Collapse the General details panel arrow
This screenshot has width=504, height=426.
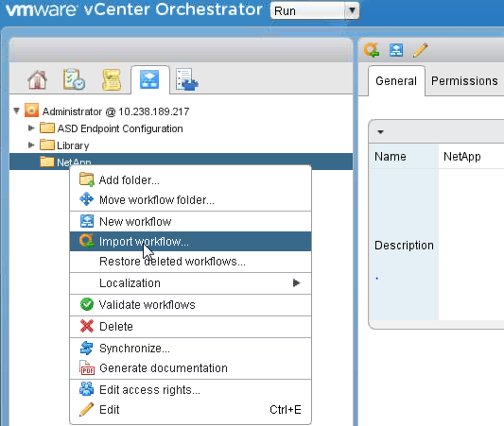380,132
